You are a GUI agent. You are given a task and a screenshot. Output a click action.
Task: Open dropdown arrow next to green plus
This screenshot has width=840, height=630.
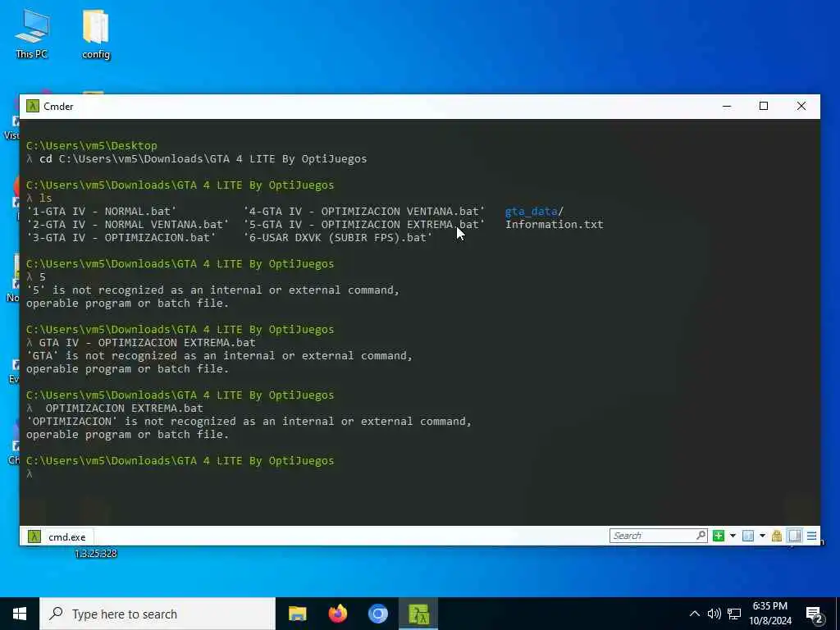pos(733,536)
